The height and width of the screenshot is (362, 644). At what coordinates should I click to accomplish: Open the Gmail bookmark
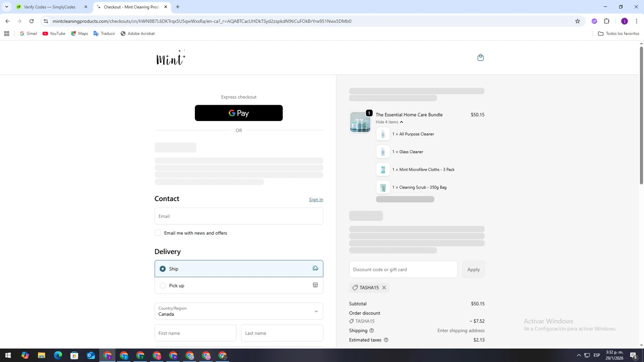pyautogui.click(x=28, y=33)
